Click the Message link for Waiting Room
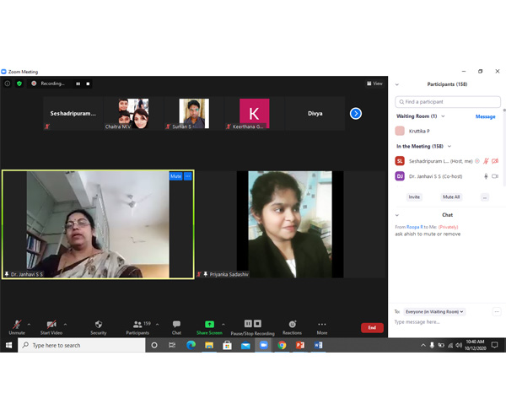The image size is (506, 420). coord(486,116)
